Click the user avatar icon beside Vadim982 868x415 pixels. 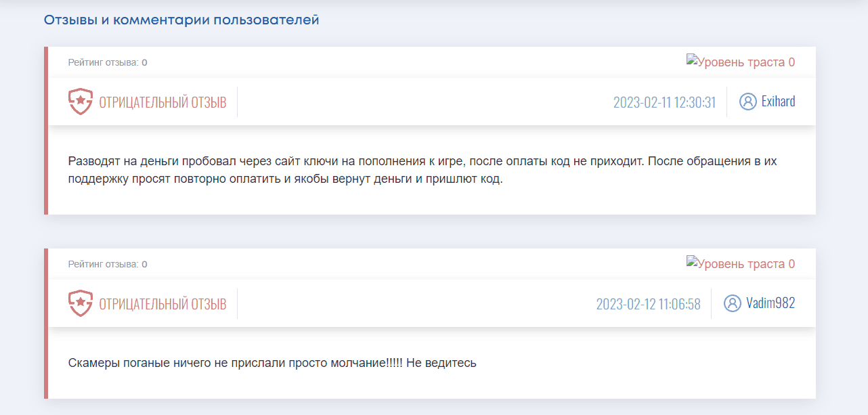click(732, 303)
